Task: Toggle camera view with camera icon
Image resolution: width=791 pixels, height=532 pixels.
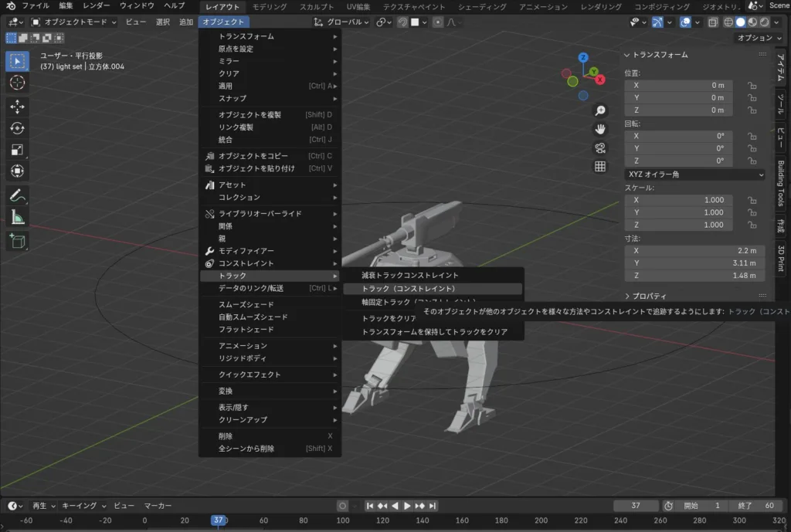Action: (x=600, y=147)
